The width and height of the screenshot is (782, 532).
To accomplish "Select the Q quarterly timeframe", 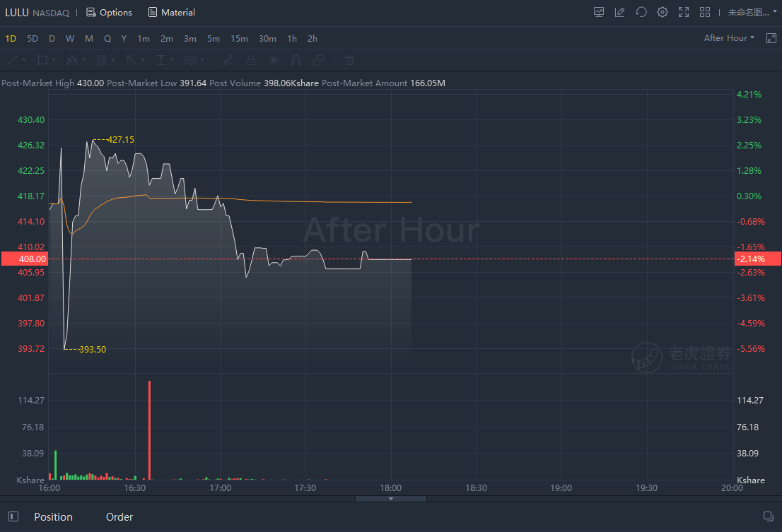I will point(107,38).
